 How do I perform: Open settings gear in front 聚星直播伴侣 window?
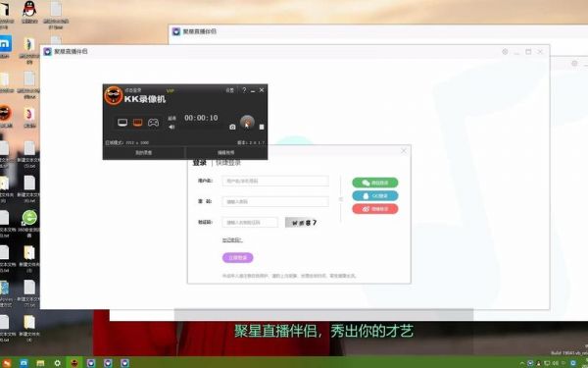(505, 52)
